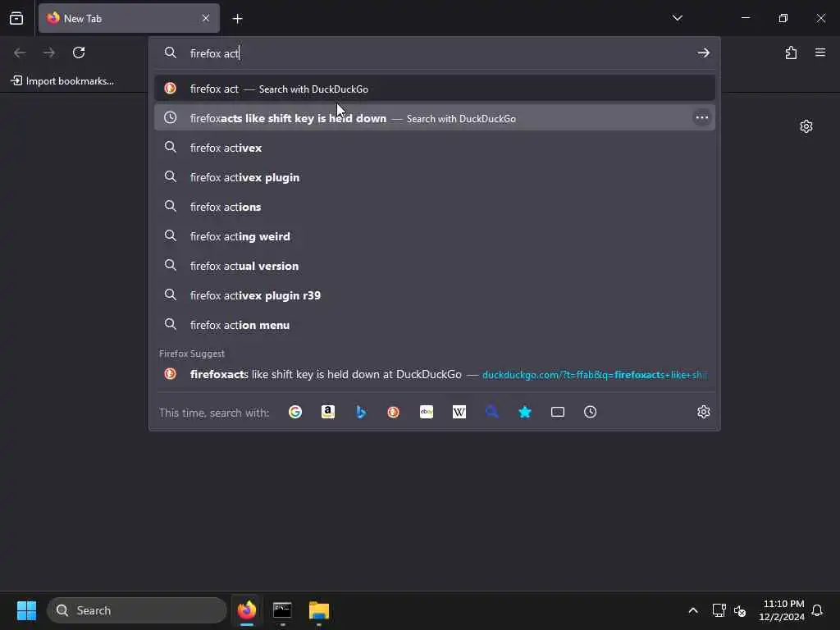The image size is (840, 630).
Task: Open Firefox Suggest DuckDuckGo result link
Action: click(x=435, y=374)
